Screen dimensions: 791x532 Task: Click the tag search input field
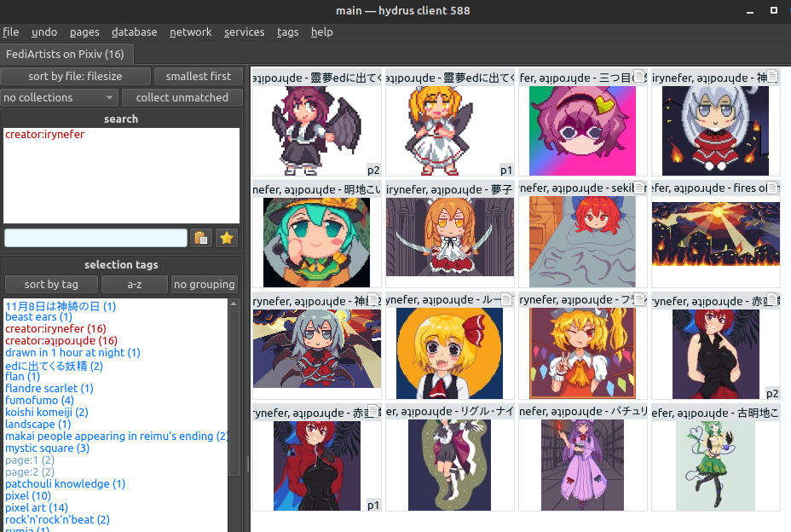pos(95,238)
